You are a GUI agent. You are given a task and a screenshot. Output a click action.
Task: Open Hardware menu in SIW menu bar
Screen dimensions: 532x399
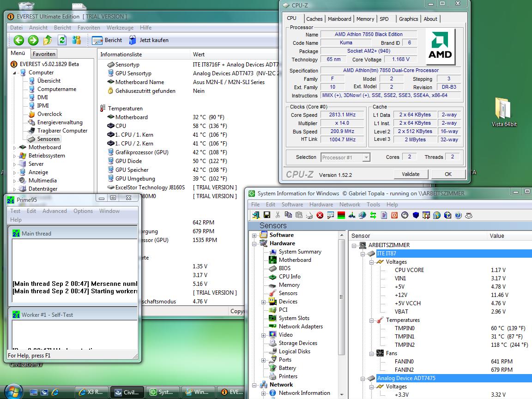(x=321, y=205)
